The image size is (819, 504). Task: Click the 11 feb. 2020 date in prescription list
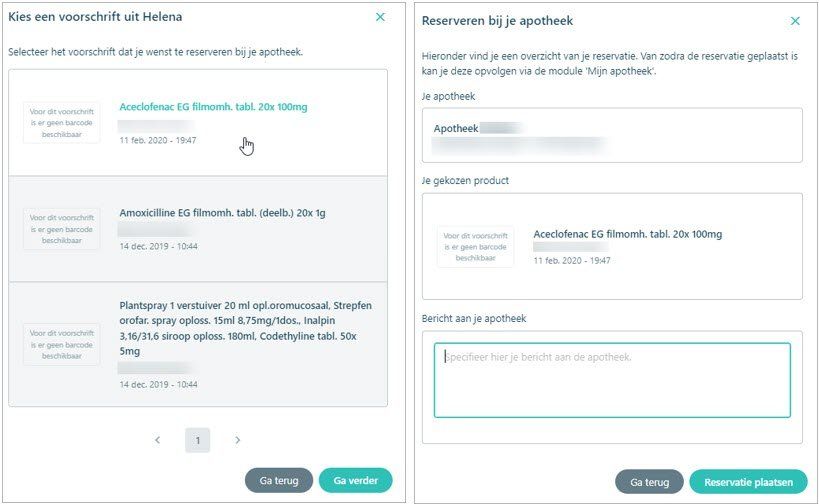[x=158, y=140]
